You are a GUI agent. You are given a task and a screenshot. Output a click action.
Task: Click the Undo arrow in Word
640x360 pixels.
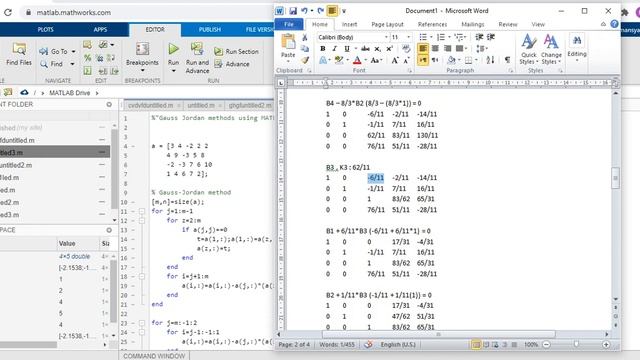click(x=304, y=11)
